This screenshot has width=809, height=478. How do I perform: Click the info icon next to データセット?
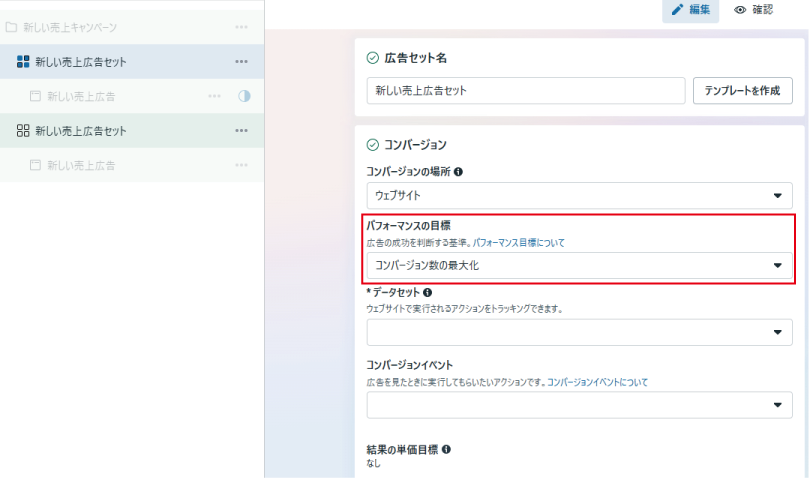click(x=427, y=293)
